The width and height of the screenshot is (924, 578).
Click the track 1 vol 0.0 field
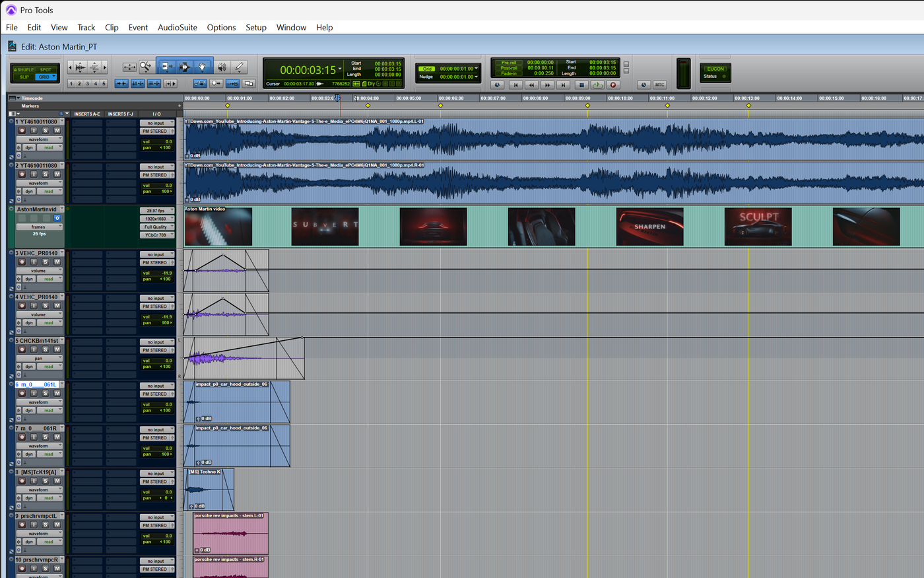[157, 141]
